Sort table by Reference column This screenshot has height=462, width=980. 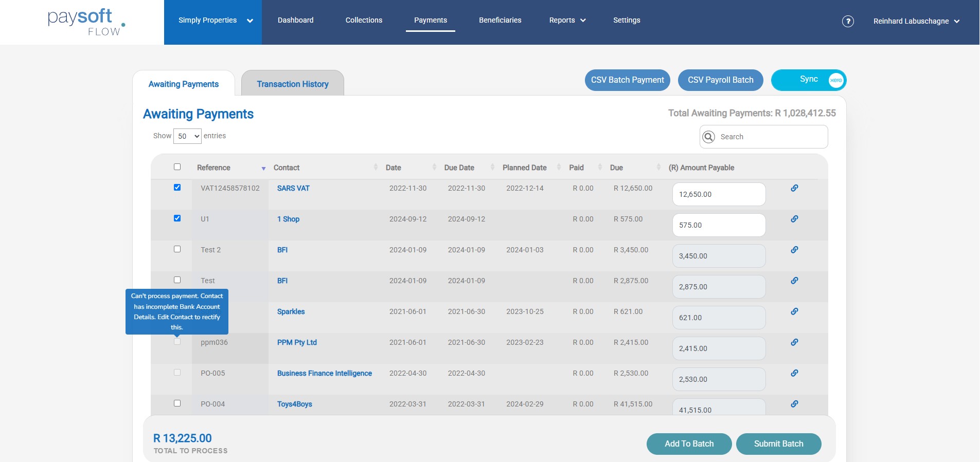[x=230, y=168]
